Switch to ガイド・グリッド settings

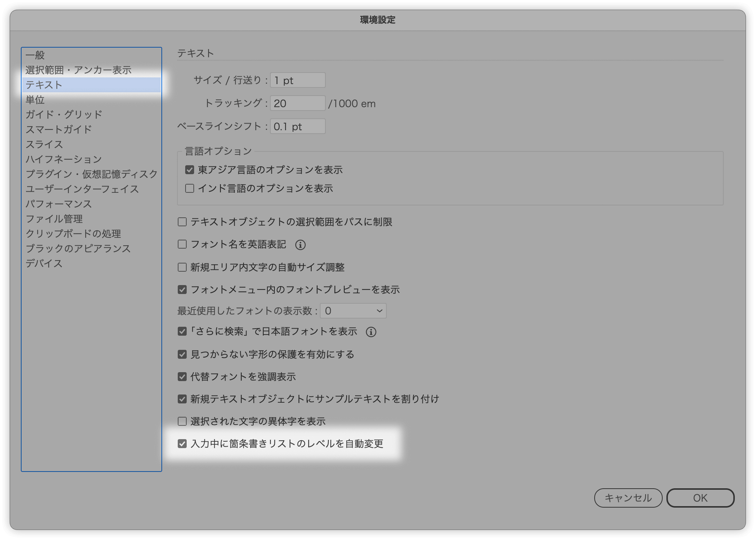(x=64, y=115)
